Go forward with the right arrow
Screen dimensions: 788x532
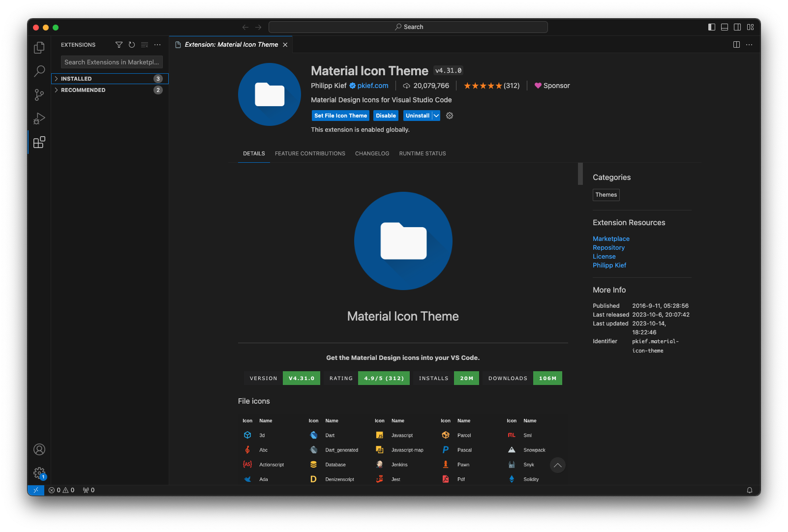tap(258, 27)
